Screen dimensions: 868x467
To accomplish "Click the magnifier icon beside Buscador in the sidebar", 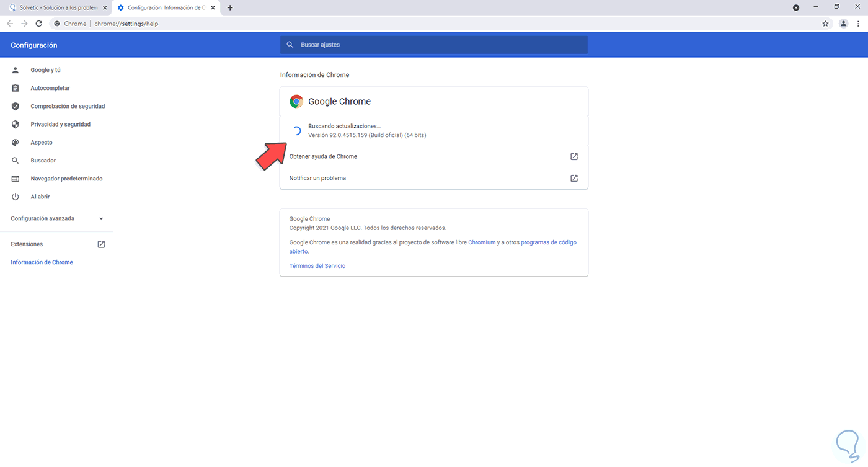I will (x=15, y=161).
